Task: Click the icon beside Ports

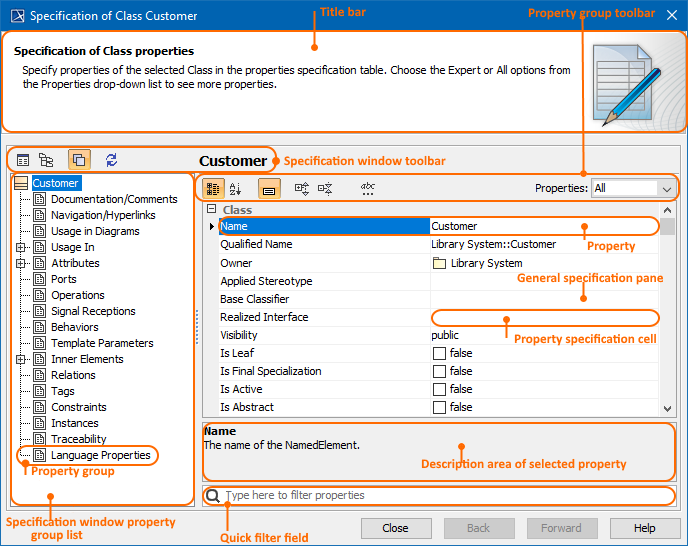Action: [x=40, y=279]
